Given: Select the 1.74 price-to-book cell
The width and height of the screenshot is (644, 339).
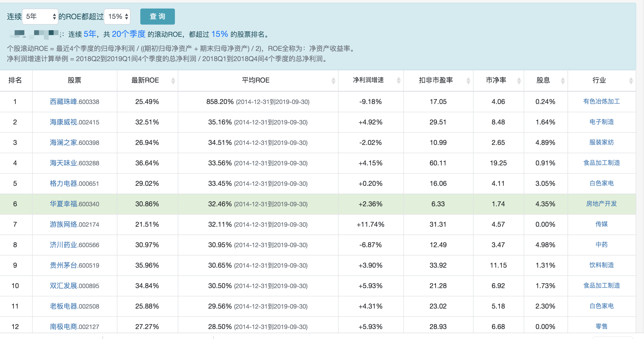Looking at the screenshot, I should pos(498,204).
